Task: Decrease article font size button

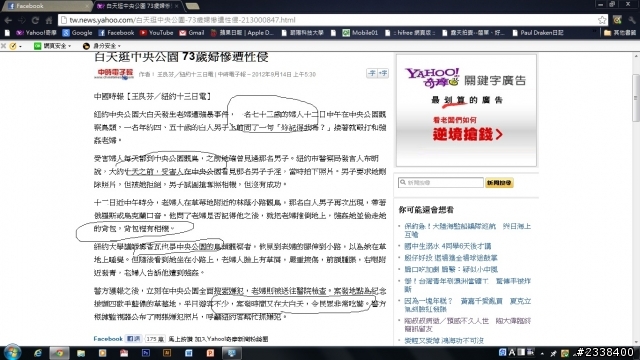Action: (372, 73)
